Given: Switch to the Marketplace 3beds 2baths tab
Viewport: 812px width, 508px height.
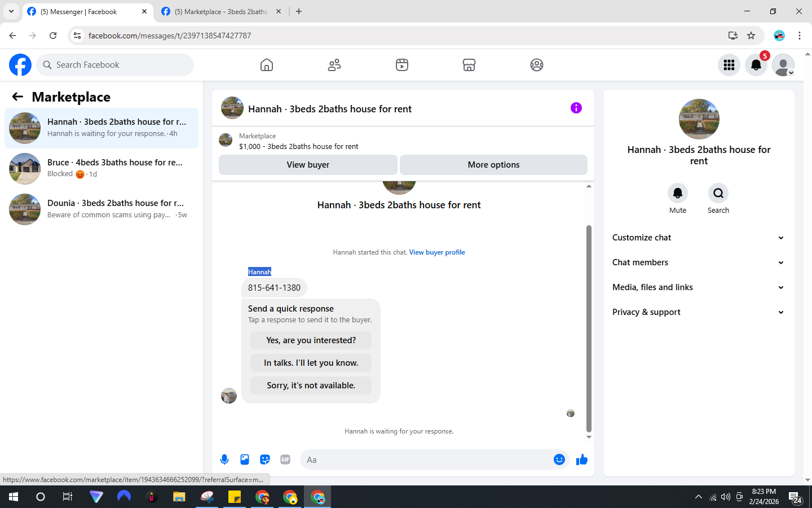Looking at the screenshot, I should (221, 11).
